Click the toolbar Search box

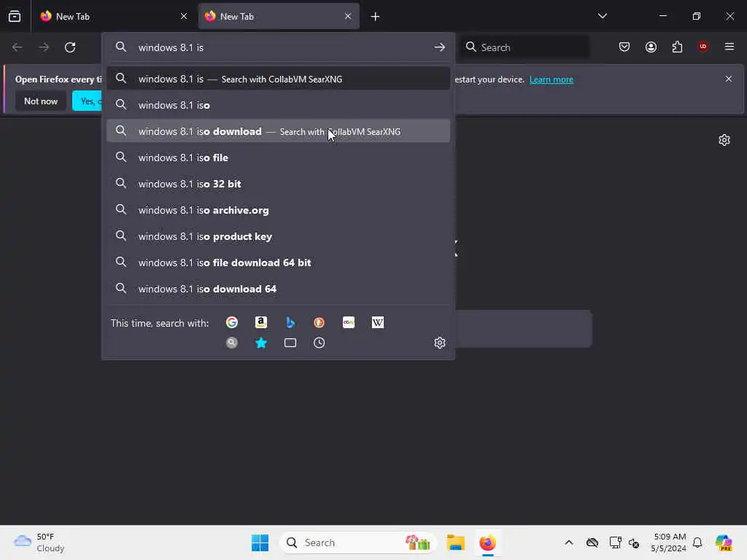click(x=525, y=47)
